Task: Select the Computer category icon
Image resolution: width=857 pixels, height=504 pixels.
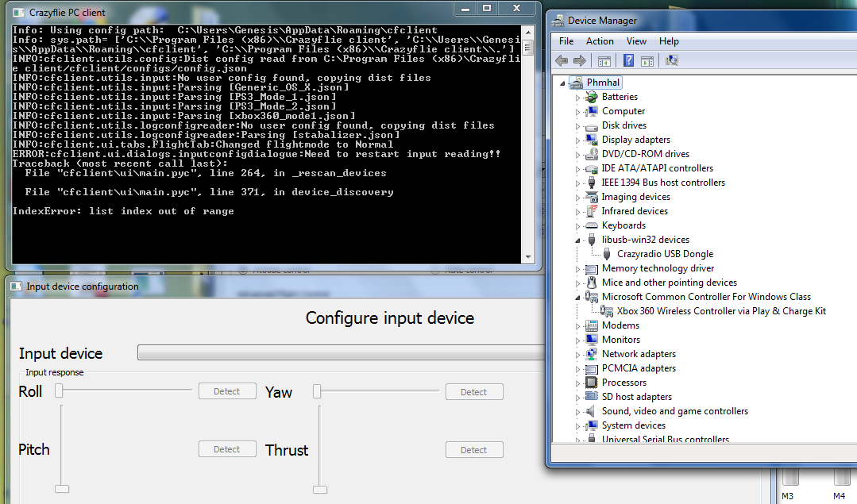Action: click(591, 111)
